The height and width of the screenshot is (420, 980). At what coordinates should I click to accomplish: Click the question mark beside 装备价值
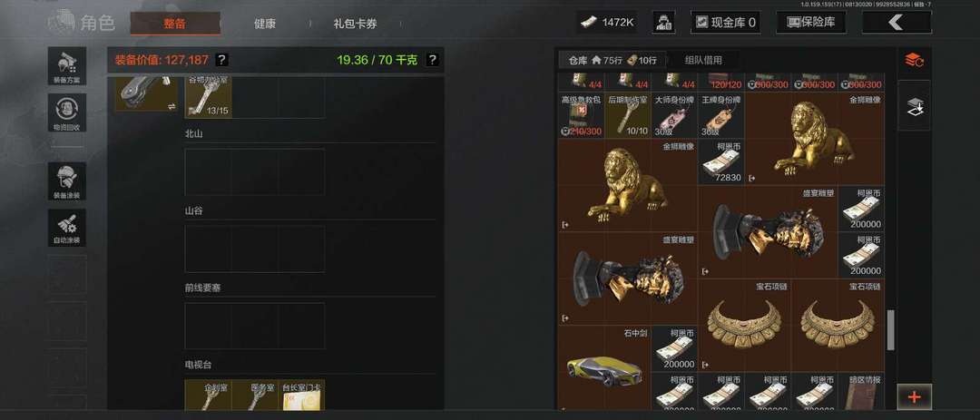(x=222, y=60)
